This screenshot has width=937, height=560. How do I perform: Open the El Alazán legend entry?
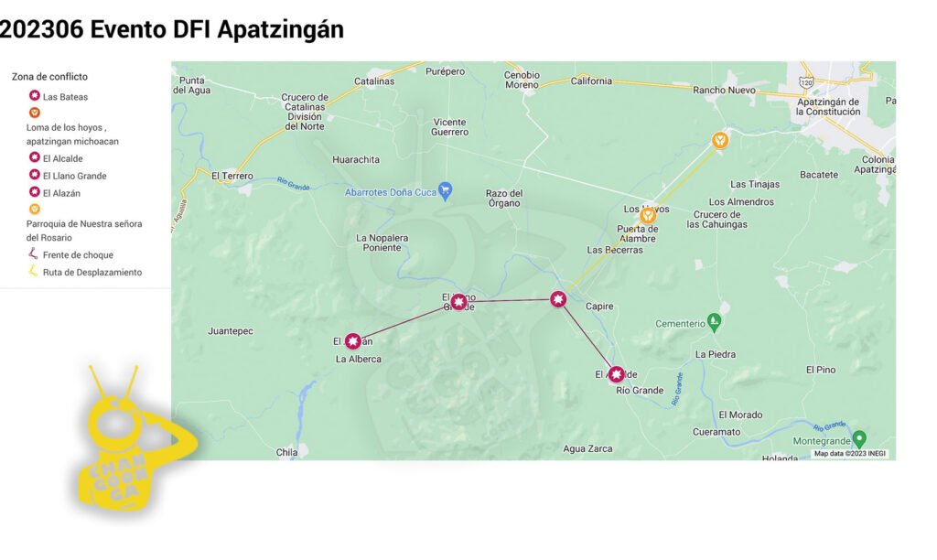61,193
